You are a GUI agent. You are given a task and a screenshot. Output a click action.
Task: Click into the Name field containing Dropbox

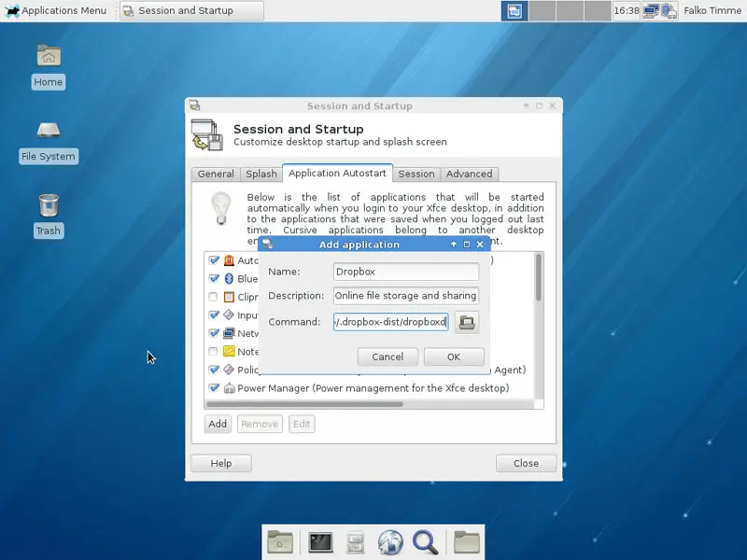(406, 272)
